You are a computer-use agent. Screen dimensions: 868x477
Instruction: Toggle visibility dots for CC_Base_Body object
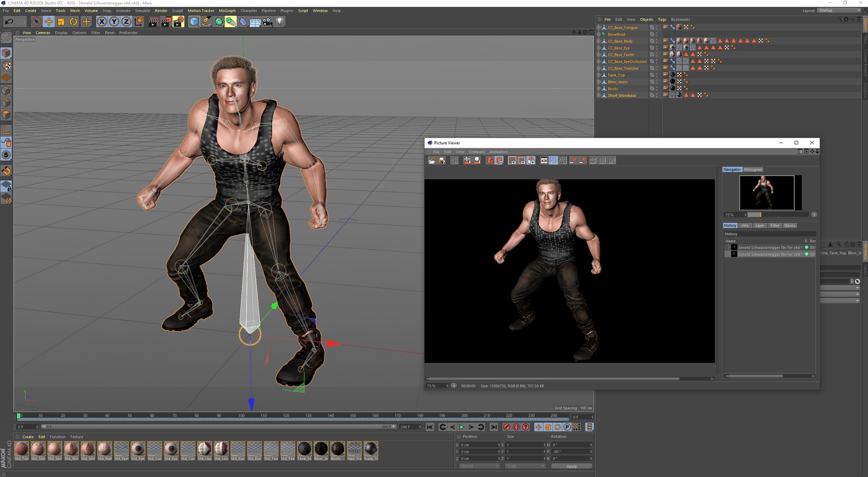(657, 41)
